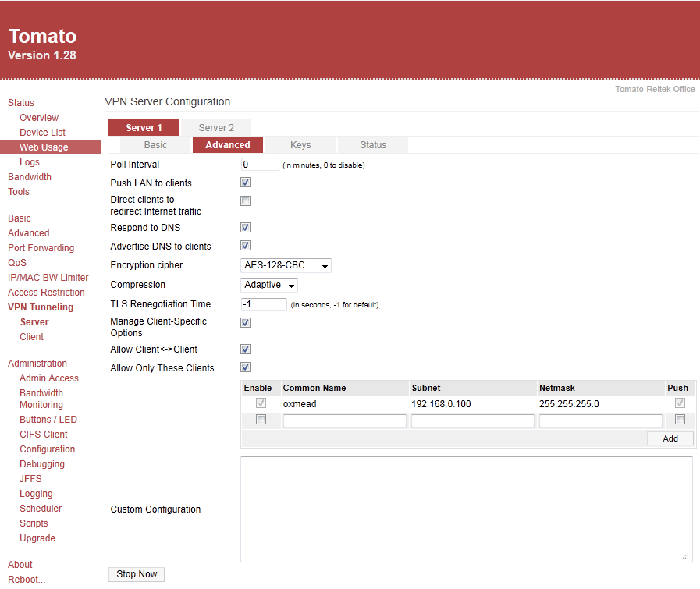This screenshot has width=700, height=589.
Task: Open VPN Tunneling section link
Action: pos(41,307)
